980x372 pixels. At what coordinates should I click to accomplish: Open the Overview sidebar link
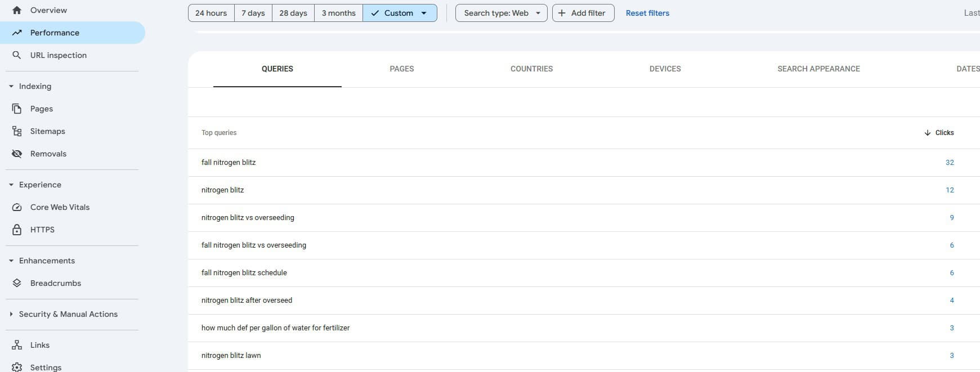(48, 10)
